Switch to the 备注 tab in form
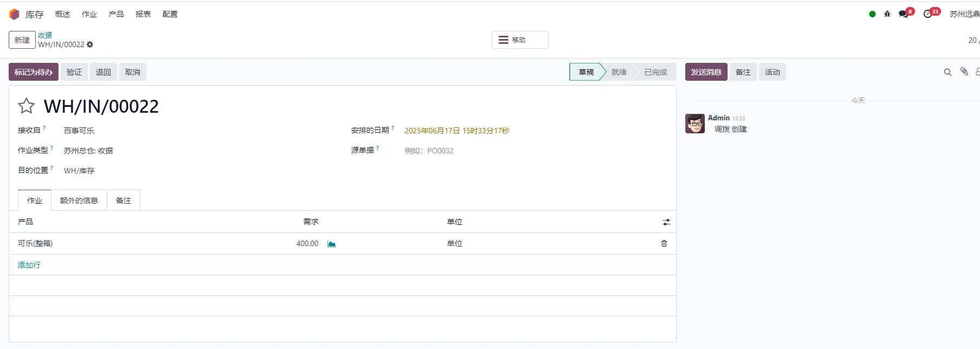 point(124,201)
